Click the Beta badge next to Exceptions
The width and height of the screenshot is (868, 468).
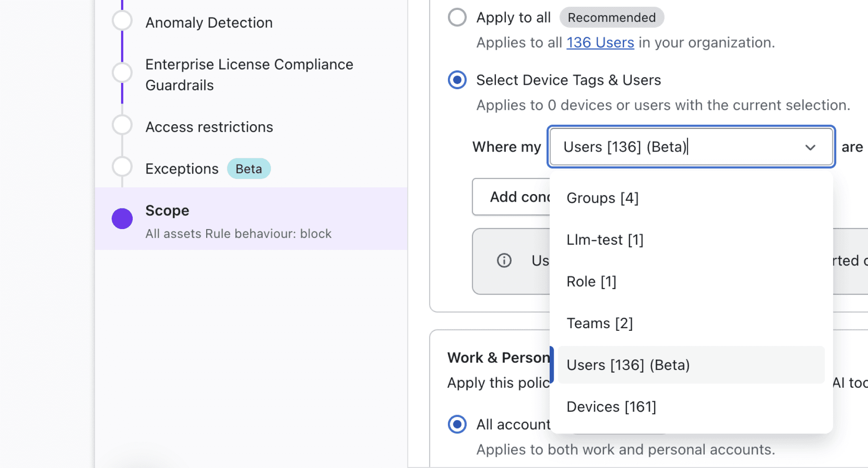[249, 169]
